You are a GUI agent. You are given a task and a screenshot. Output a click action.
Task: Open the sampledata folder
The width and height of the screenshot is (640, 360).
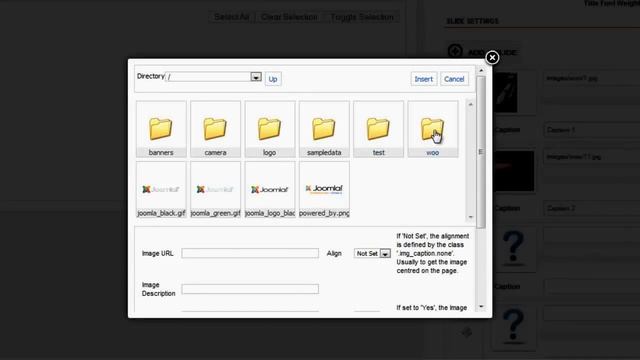click(324, 129)
